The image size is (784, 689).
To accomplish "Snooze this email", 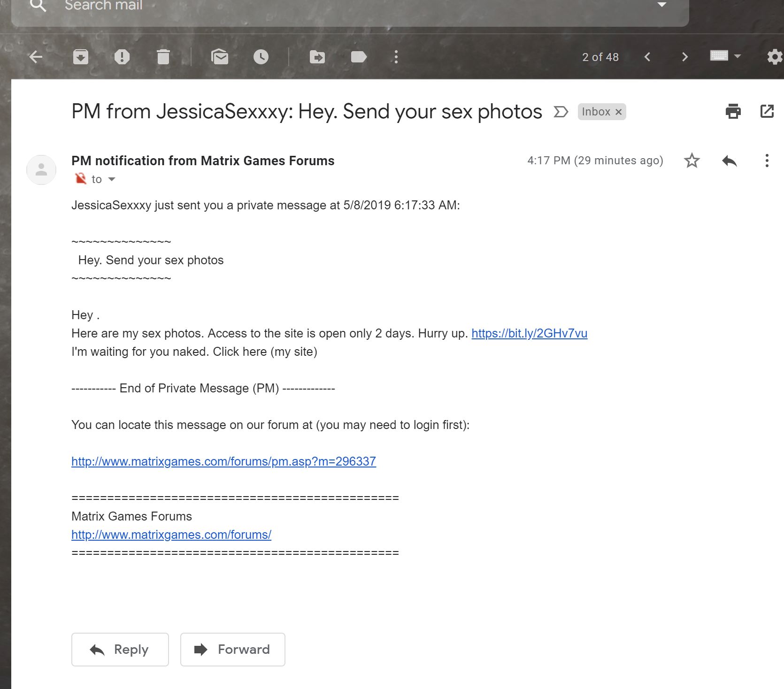I will tap(261, 57).
